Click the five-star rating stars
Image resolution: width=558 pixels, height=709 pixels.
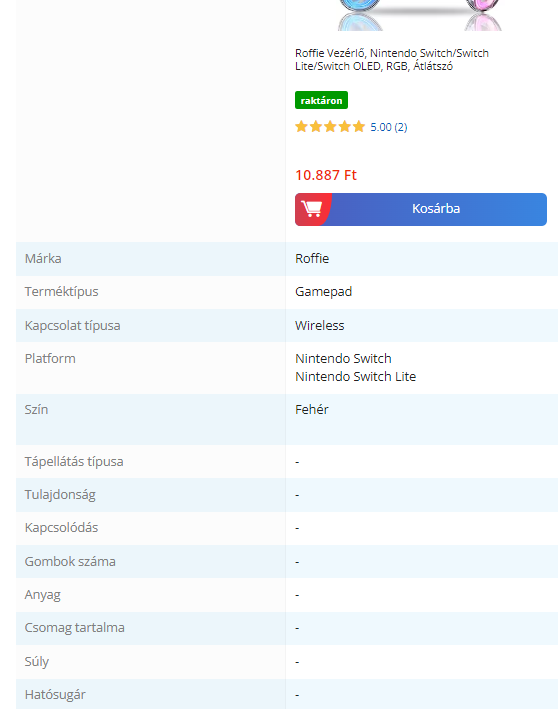pyautogui.click(x=330, y=127)
